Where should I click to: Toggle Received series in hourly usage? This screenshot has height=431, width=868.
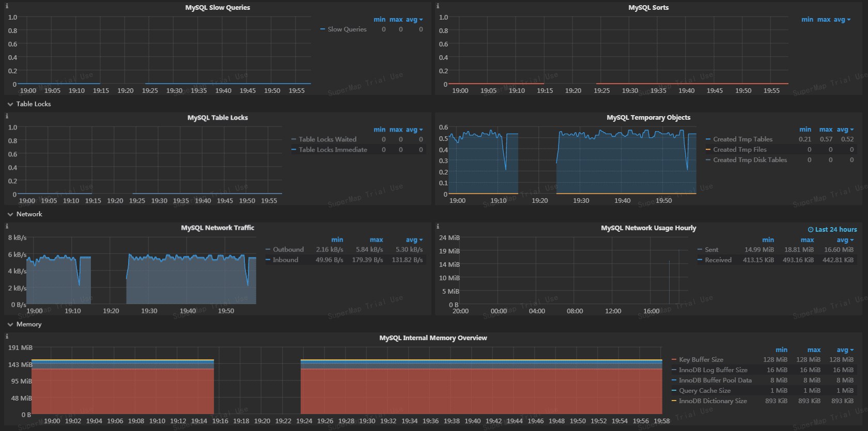pos(718,260)
